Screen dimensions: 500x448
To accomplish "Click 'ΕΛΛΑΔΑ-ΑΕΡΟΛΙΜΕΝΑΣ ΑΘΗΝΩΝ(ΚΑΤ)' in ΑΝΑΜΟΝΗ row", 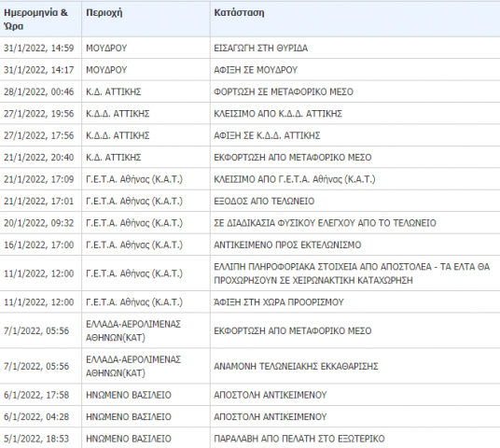I will pyautogui.click(x=133, y=366).
